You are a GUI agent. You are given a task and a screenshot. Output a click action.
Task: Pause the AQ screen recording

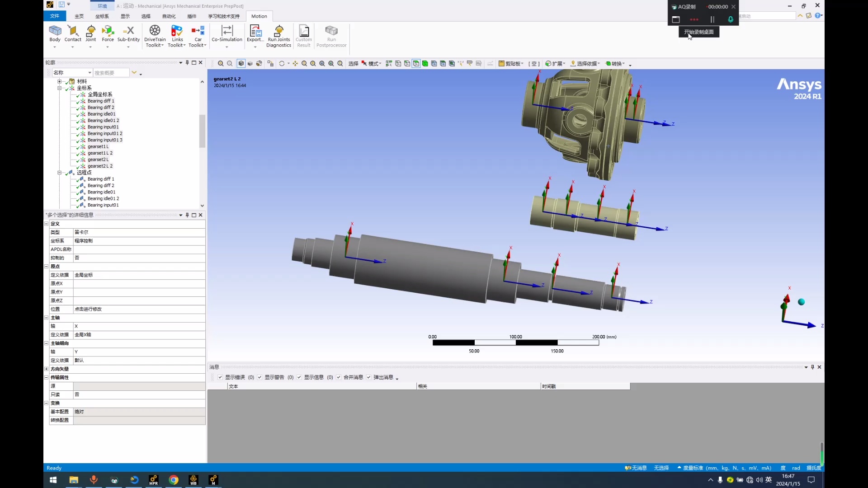pyautogui.click(x=712, y=19)
